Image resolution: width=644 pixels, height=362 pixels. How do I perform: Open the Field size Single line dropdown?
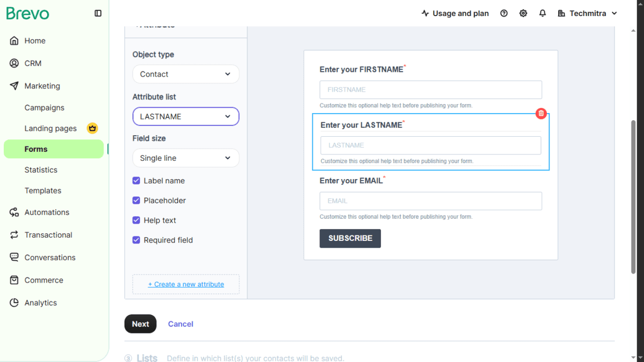tap(186, 158)
